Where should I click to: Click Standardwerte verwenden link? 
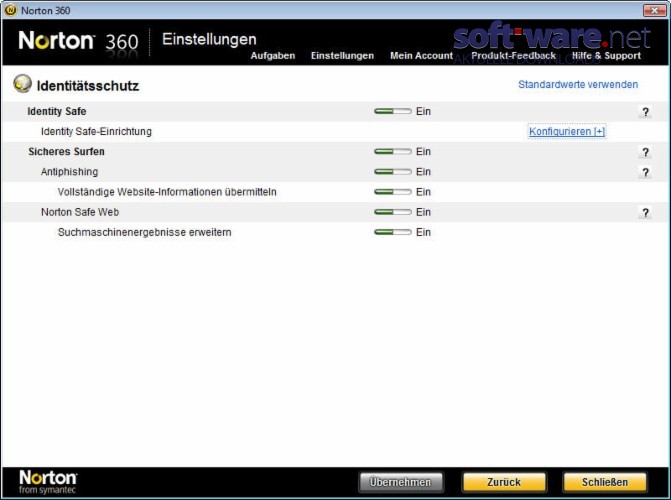click(578, 84)
